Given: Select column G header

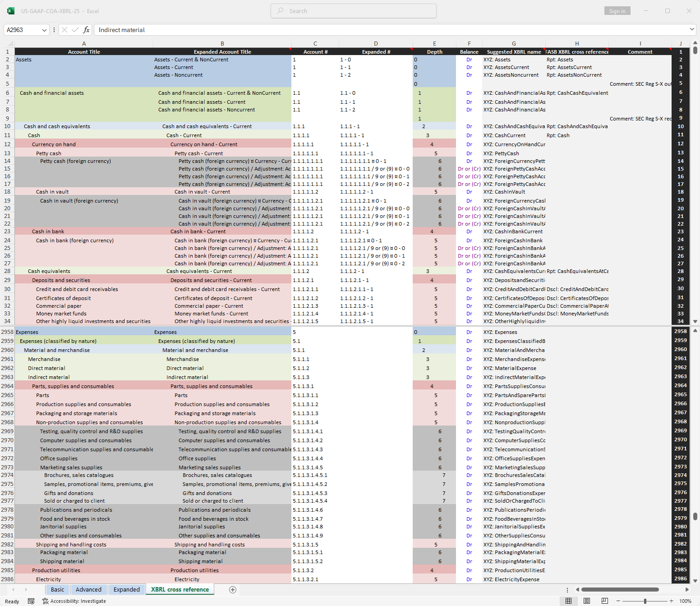Looking at the screenshot, I should point(514,44).
